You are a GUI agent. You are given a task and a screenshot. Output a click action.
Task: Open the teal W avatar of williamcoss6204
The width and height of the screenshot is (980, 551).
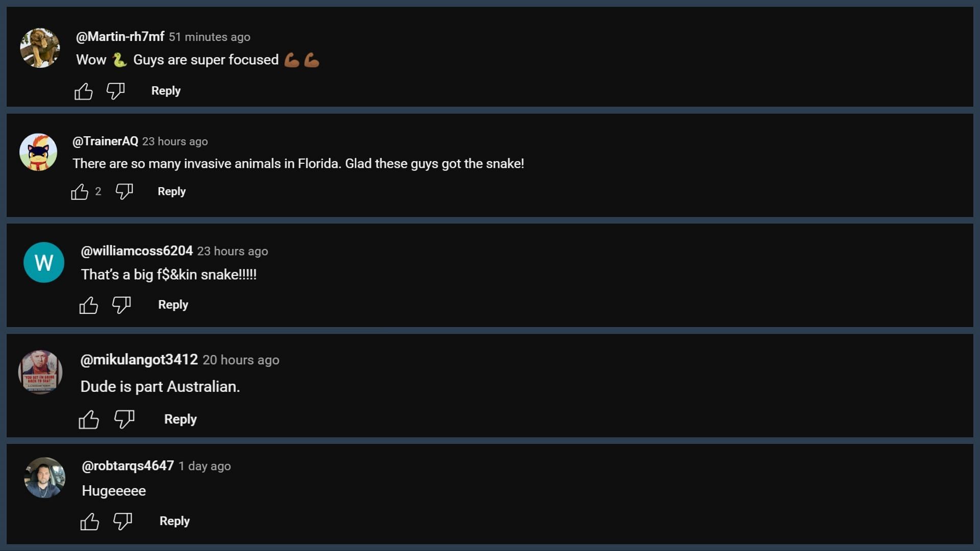(x=44, y=262)
